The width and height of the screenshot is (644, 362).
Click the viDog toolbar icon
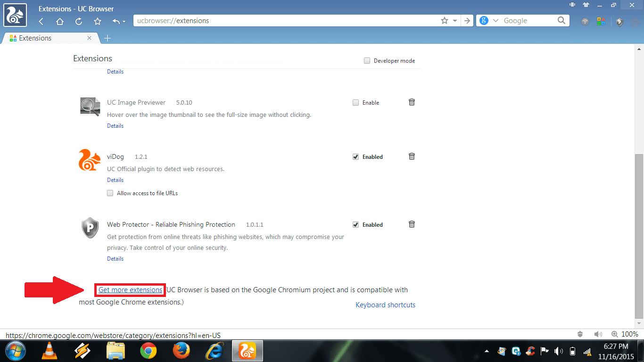[x=634, y=22]
